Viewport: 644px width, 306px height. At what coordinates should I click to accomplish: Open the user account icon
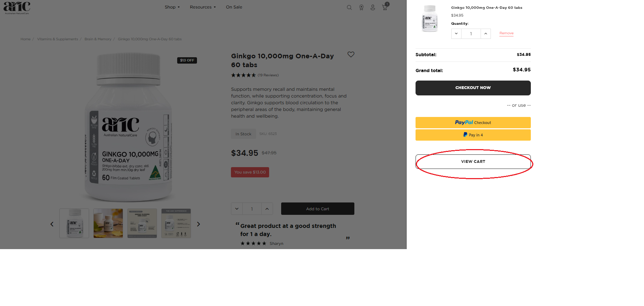(373, 7)
